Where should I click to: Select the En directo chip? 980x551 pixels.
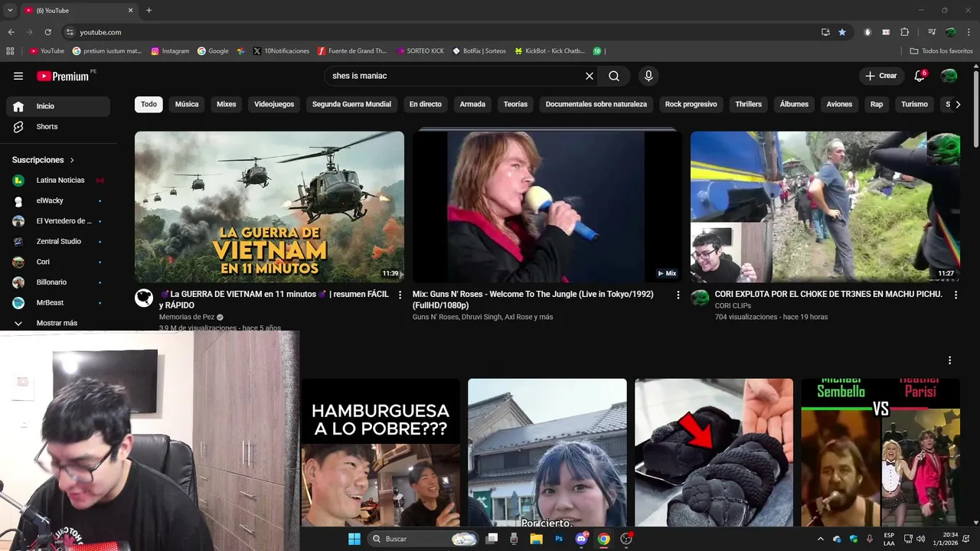click(x=426, y=104)
